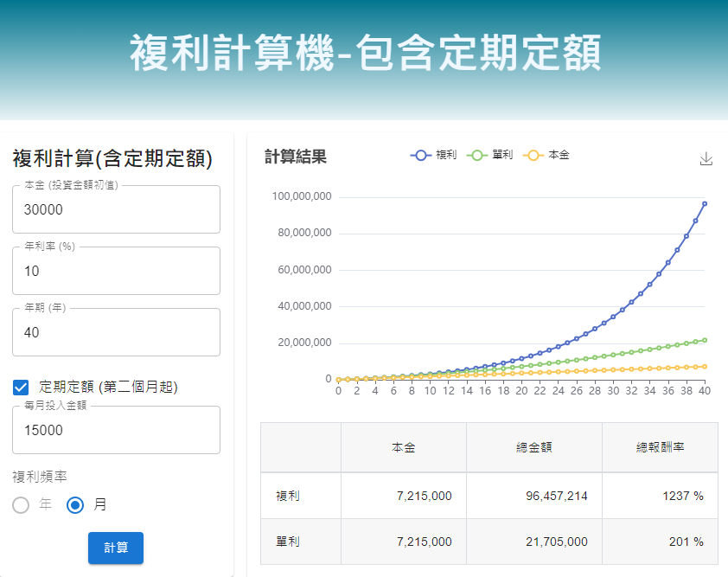Click the final green 單利 data point at year 40

pos(705,340)
